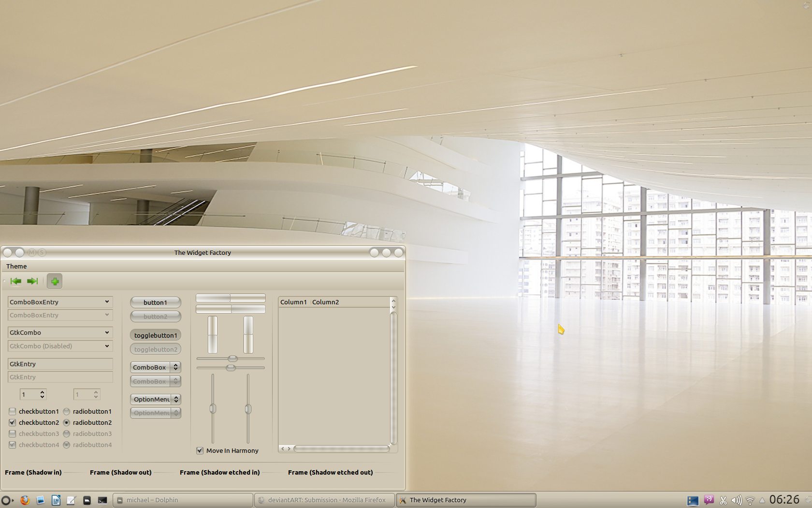Open the picture viewer panel shortcut
Viewport: 812px width, 508px height.
(x=41, y=500)
